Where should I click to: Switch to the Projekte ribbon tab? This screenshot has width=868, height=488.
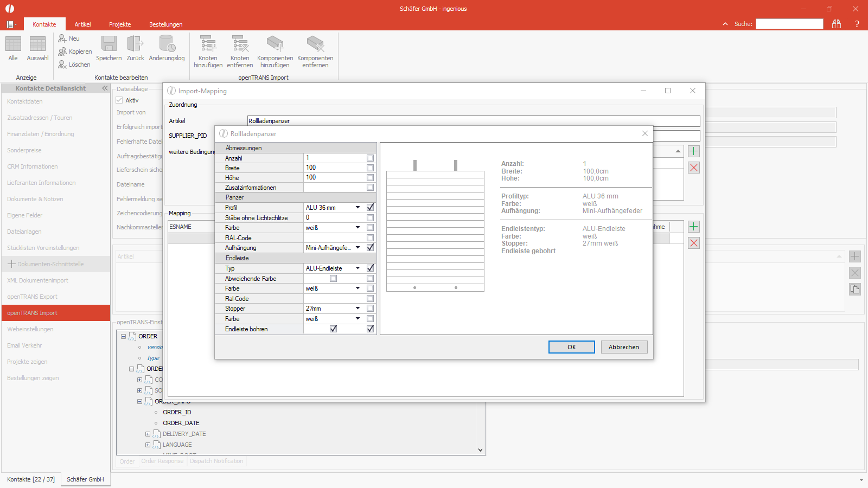(120, 24)
